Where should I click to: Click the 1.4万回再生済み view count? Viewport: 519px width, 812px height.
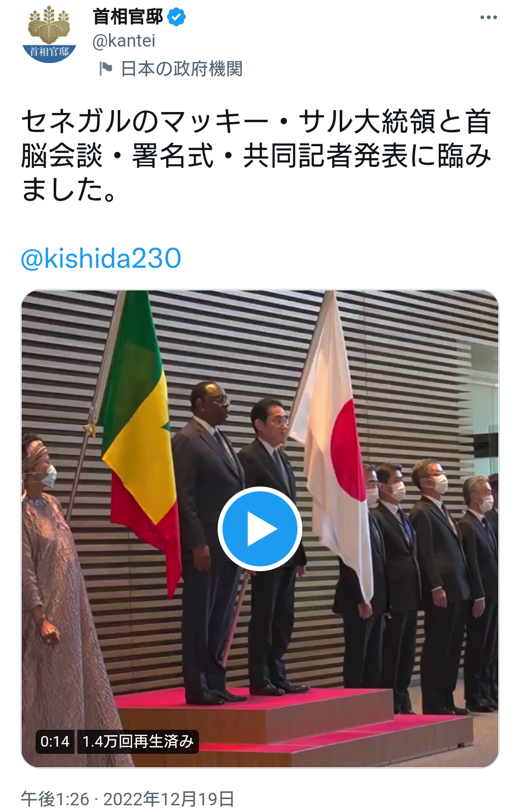138,741
